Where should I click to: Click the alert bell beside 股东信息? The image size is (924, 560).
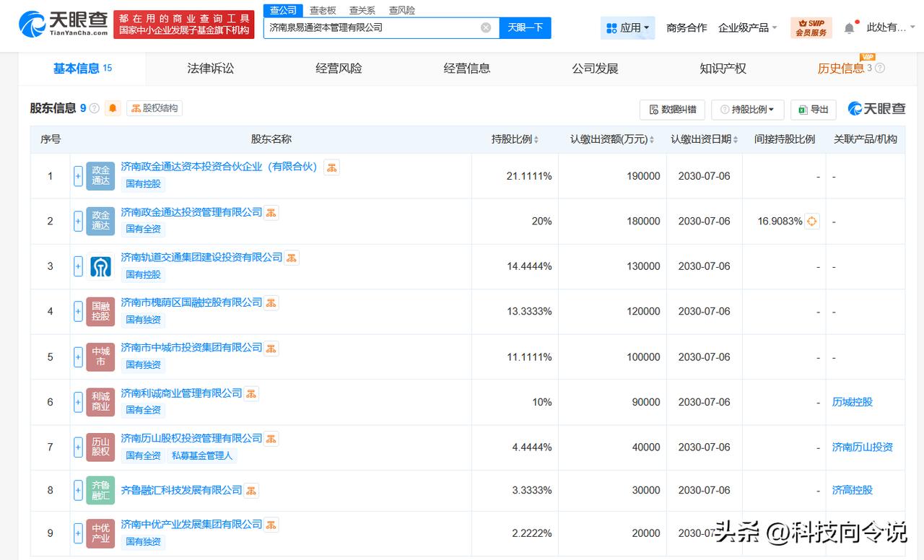113,108
